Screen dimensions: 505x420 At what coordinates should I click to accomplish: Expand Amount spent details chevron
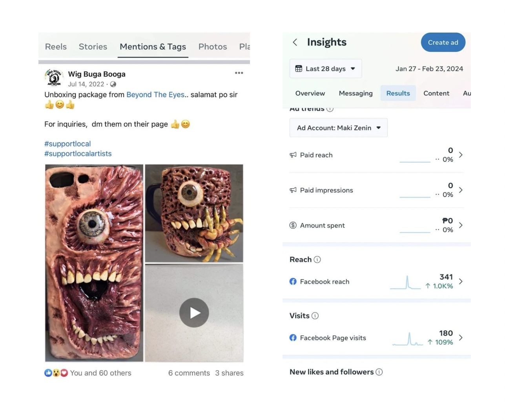(461, 225)
